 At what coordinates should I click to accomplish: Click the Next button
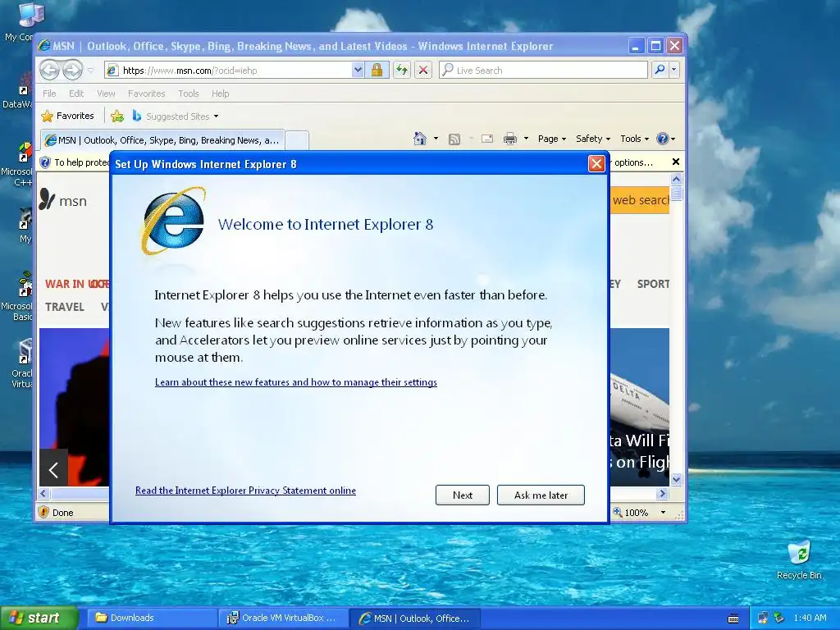click(x=463, y=495)
